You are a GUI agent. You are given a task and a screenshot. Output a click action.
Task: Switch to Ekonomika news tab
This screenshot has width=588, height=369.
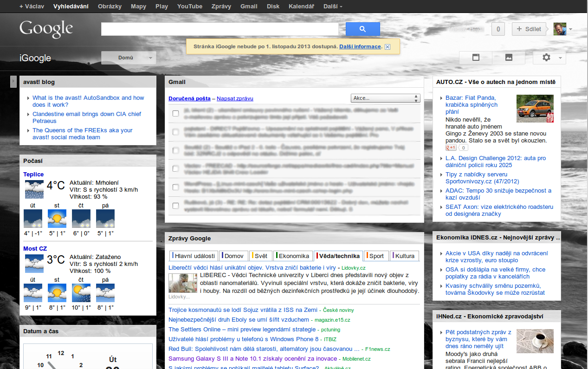tap(293, 256)
